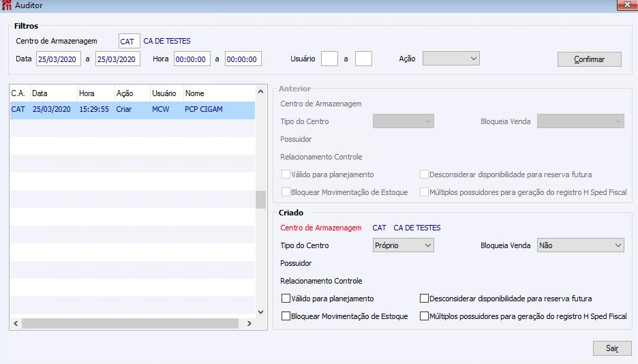Open Tipo do Centro dropdown in Anterior
The height and width of the screenshot is (364, 638).
pos(404,121)
